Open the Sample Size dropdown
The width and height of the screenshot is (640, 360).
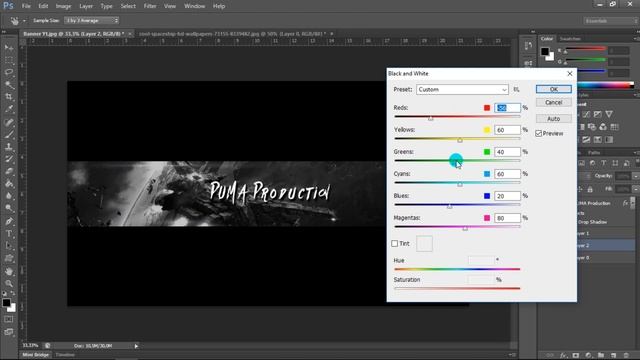click(x=91, y=20)
